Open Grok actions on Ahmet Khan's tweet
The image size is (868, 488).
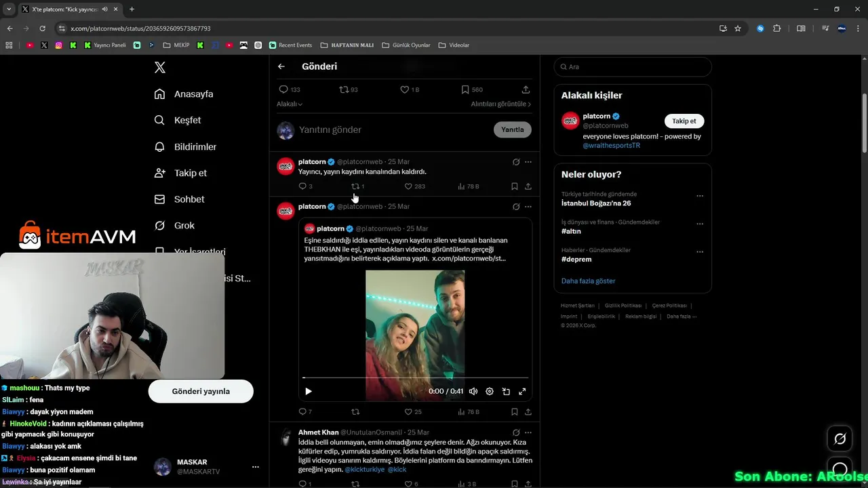click(516, 432)
